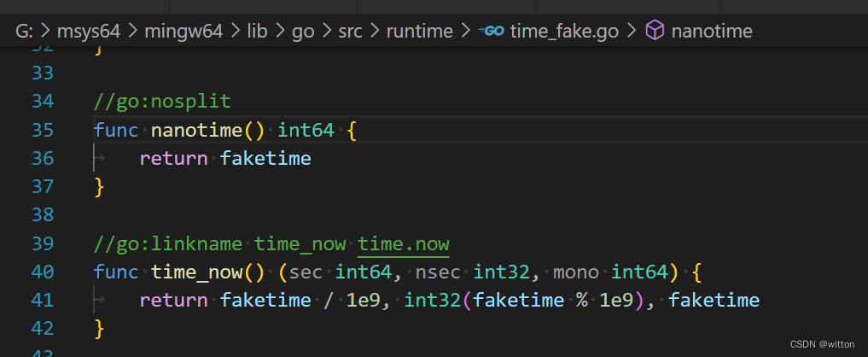Click time_fake.go in breadcrumb path
868x357 pixels.
tap(565, 32)
